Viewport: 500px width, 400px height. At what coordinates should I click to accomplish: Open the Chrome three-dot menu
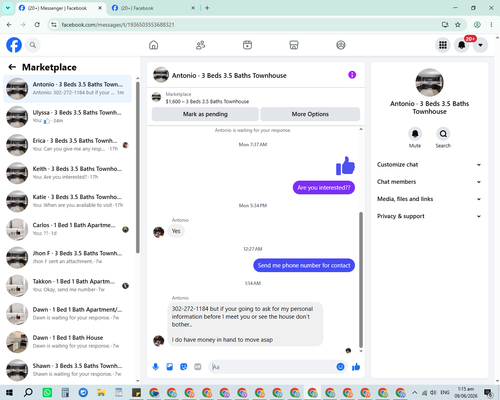tap(491, 25)
